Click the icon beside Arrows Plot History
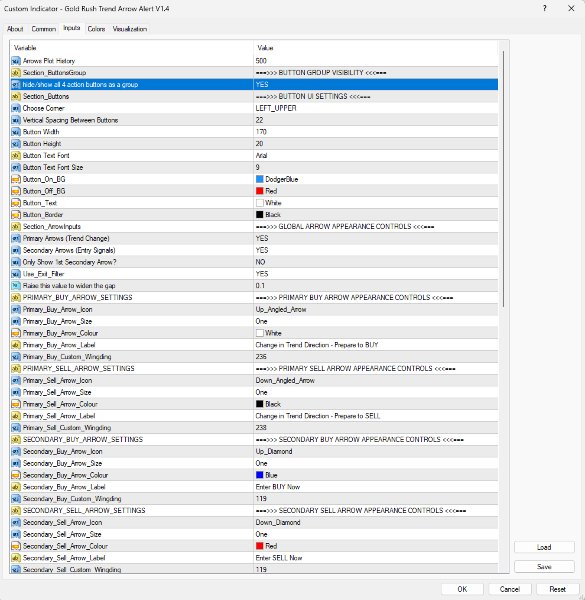 pos(16,61)
